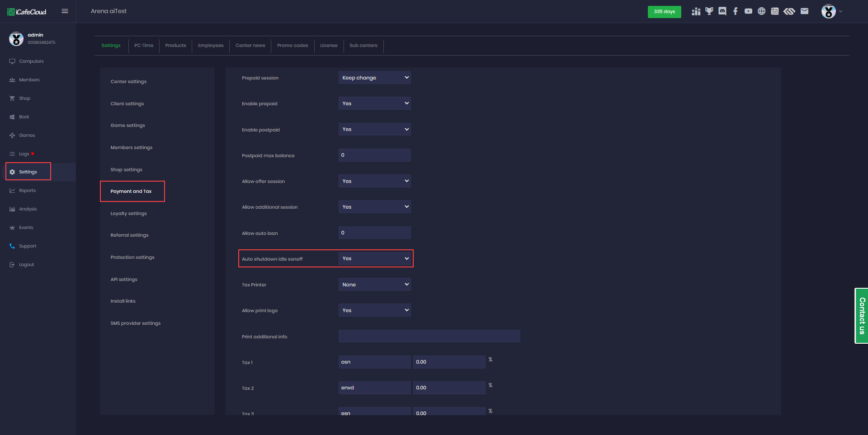Image resolution: width=868 pixels, height=435 pixels.
Task: Click the Postpaid max balance field
Action: tap(374, 155)
